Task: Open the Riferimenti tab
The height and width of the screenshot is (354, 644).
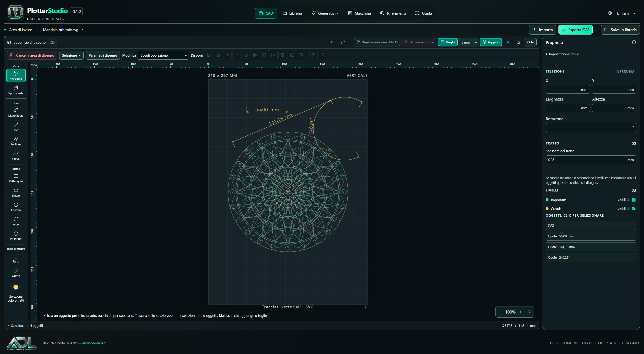Action: pyautogui.click(x=393, y=13)
